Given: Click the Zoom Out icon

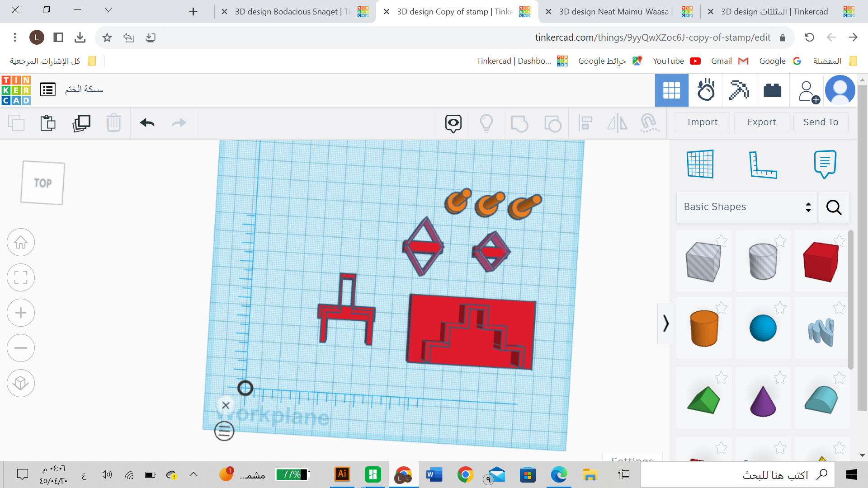Looking at the screenshot, I should click(21, 347).
